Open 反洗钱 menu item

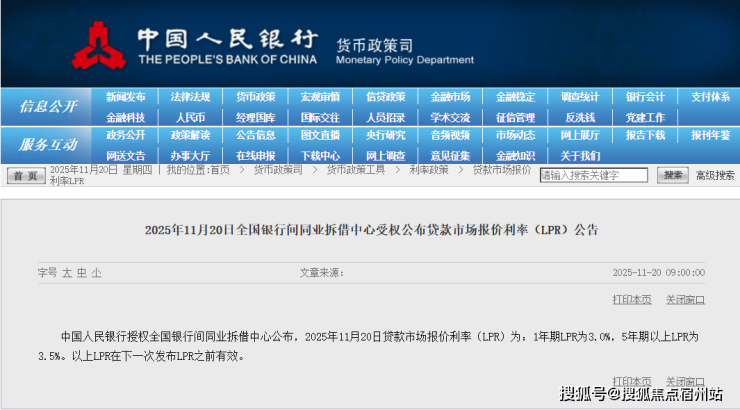pyautogui.click(x=580, y=117)
